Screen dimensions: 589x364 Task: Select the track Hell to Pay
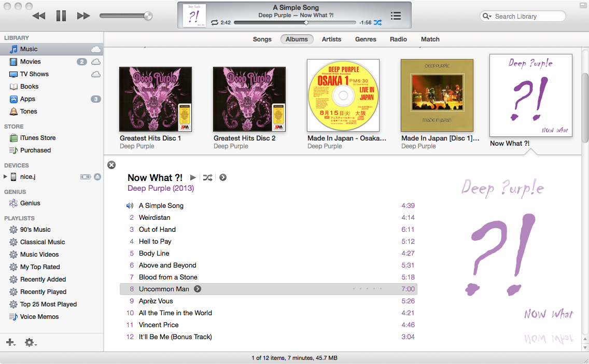pyautogui.click(x=269, y=242)
